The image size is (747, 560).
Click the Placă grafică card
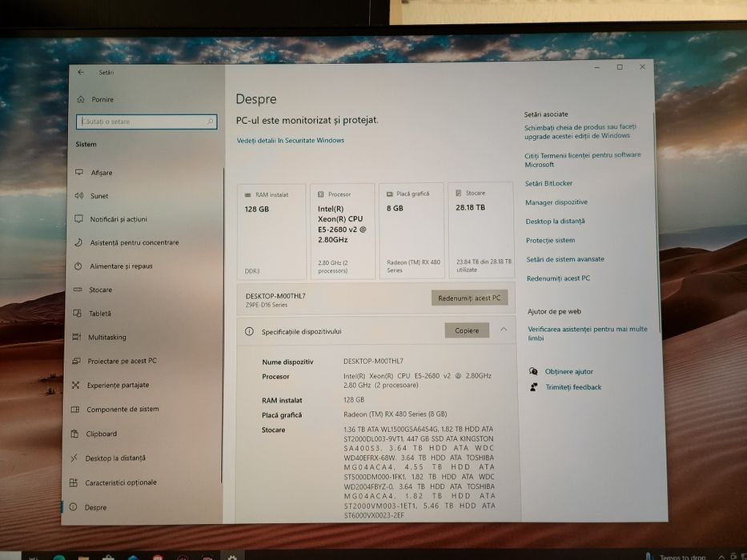[x=412, y=230]
